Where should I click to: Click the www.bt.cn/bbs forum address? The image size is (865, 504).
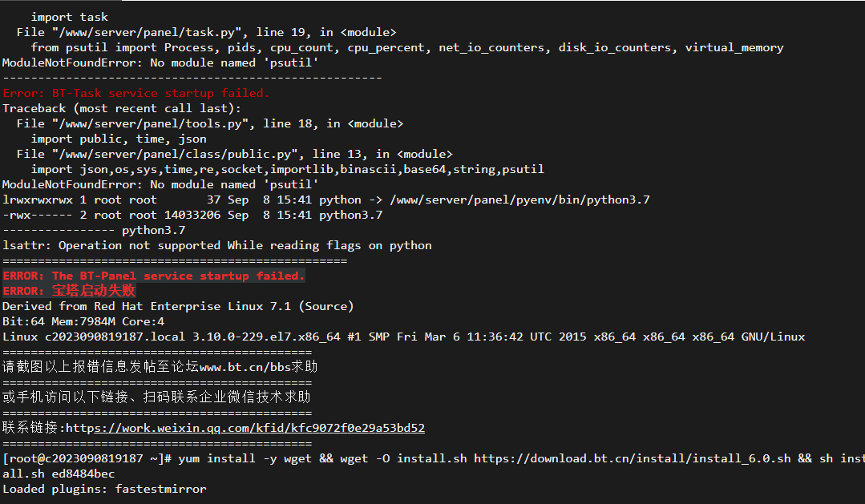click(x=245, y=367)
